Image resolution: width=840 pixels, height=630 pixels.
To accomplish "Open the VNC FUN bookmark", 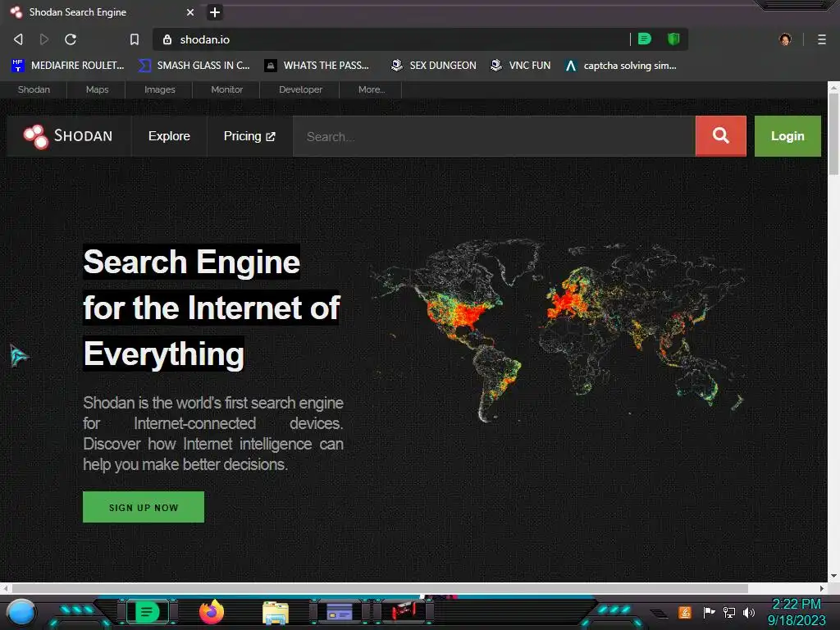I will (x=521, y=66).
